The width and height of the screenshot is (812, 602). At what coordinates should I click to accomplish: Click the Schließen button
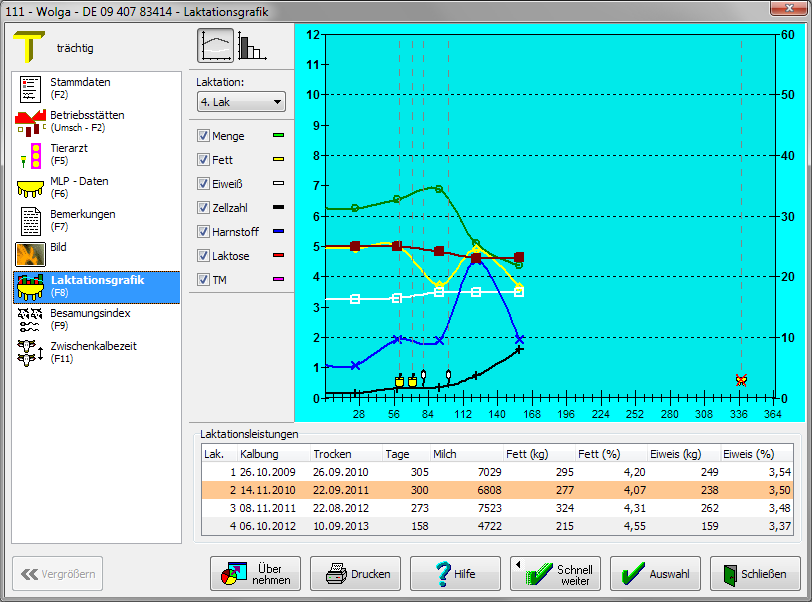pos(755,574)
